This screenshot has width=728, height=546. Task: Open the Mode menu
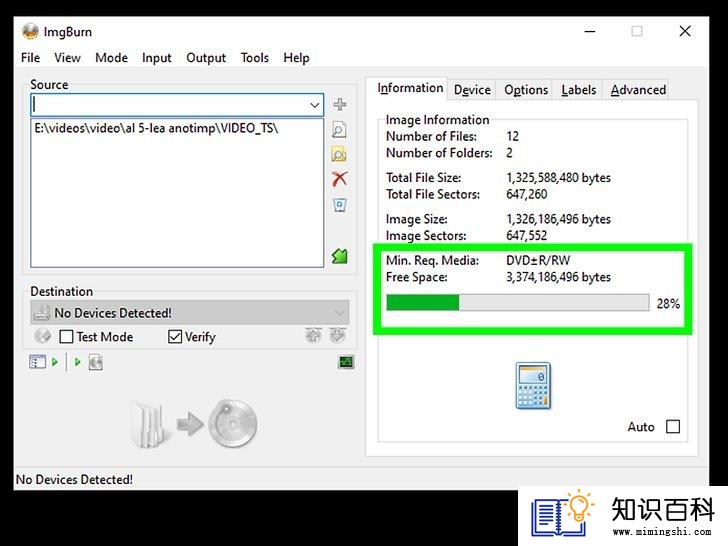(x=111, y=58)
